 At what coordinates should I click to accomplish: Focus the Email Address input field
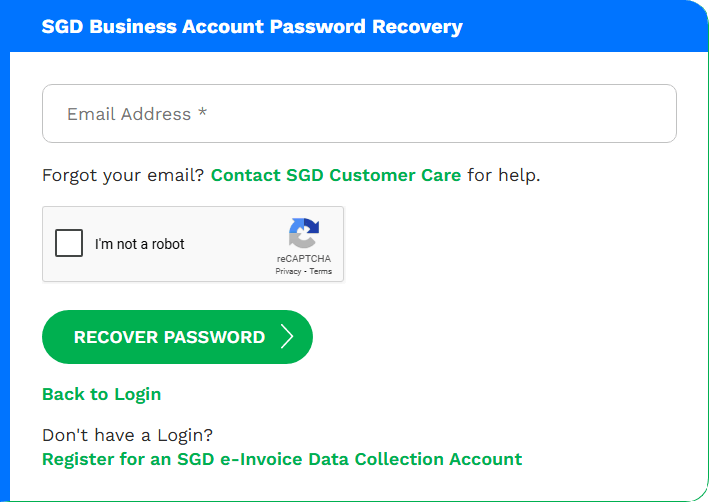coord(359,114)
